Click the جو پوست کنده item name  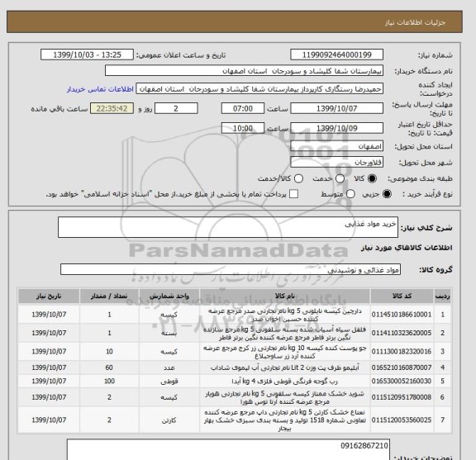click(x=285, y=352)
